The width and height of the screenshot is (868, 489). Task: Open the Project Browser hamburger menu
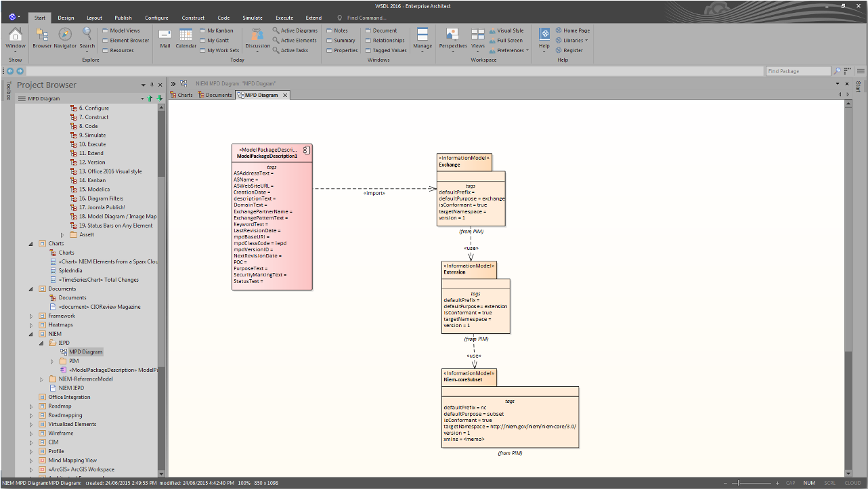[x=22, y=99]
